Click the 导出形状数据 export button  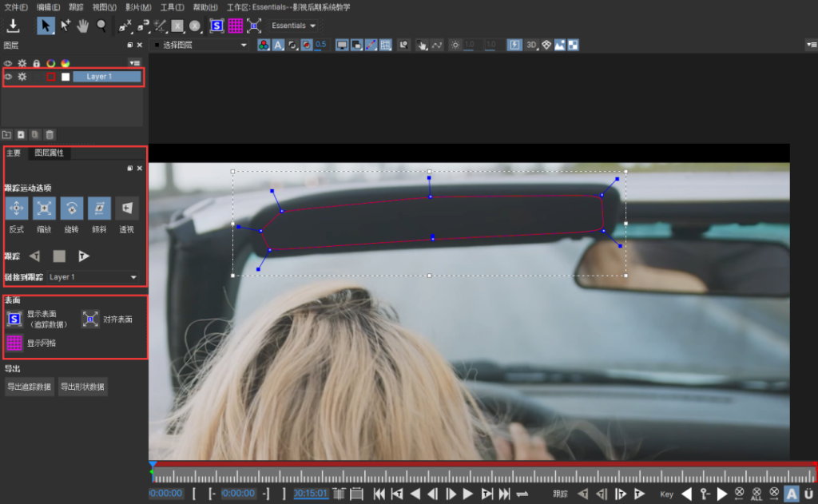pyautogui.click(x=83, y=387)
